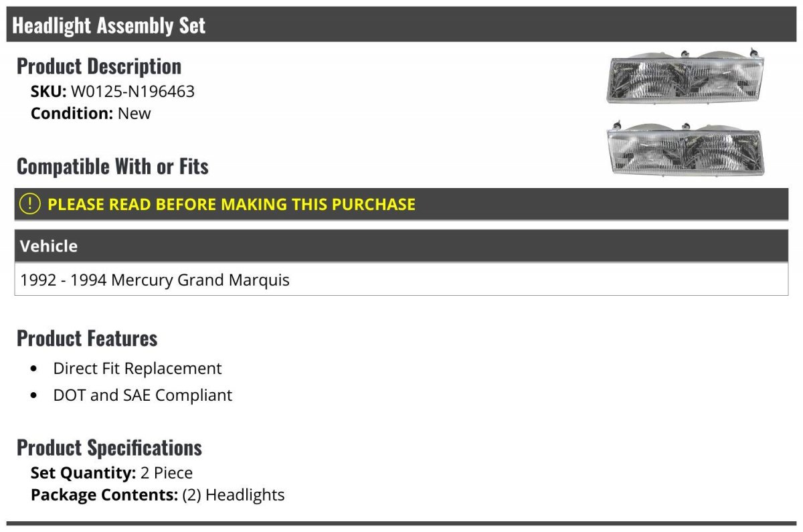
Task: Click the SKU label text
Action: pos(48,92)
